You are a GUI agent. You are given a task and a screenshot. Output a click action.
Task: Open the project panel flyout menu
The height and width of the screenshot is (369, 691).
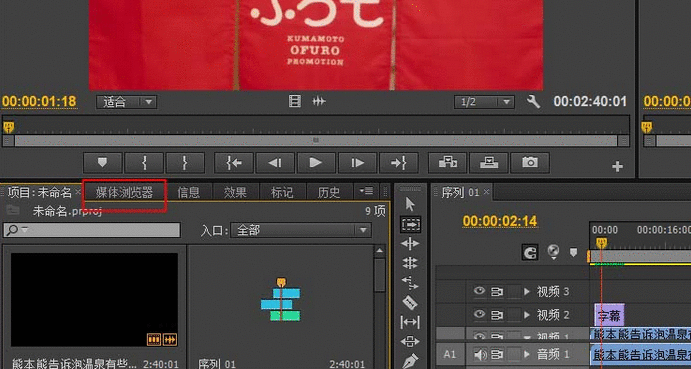pos(366,191)
